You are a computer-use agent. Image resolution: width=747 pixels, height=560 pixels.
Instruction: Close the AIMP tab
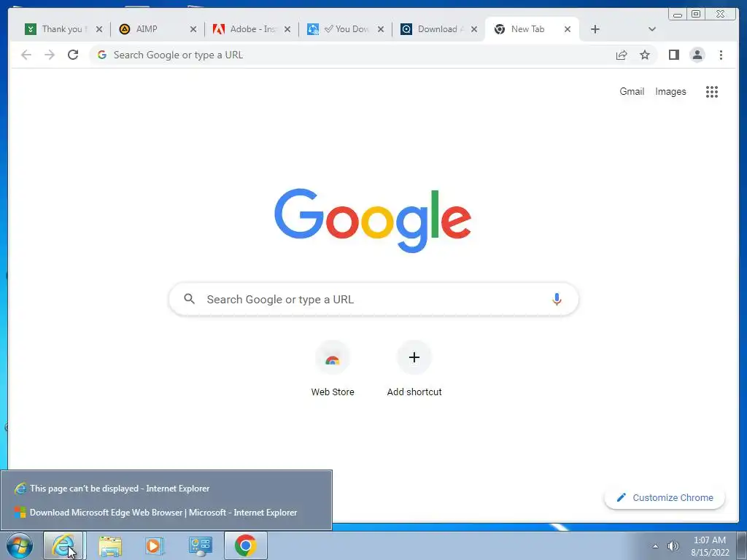click(x=193, y=29)
